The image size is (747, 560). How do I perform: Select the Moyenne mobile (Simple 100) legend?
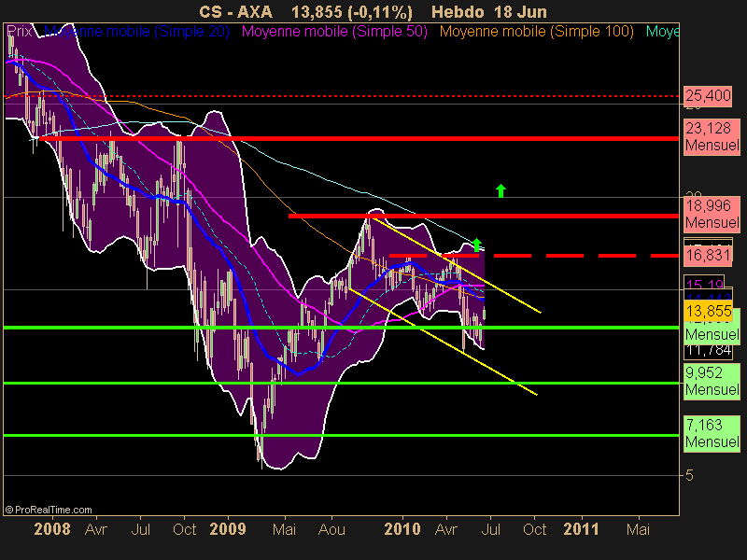[536, 32]
